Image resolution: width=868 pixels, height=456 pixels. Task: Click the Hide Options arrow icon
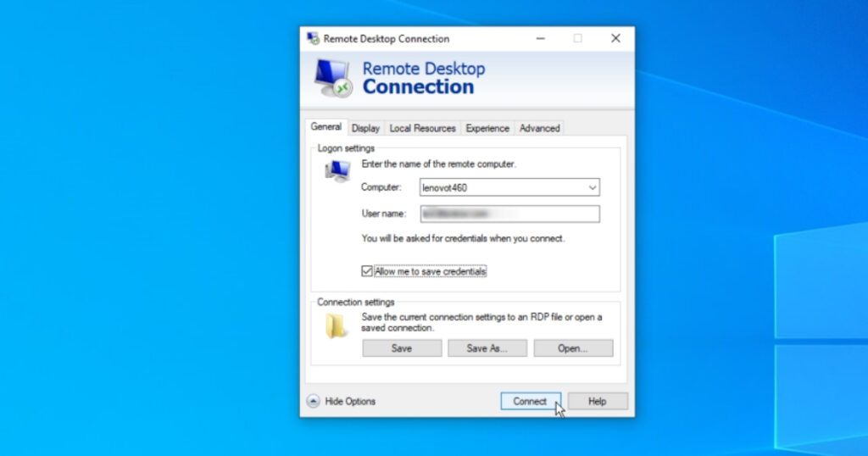pos(314,401)
